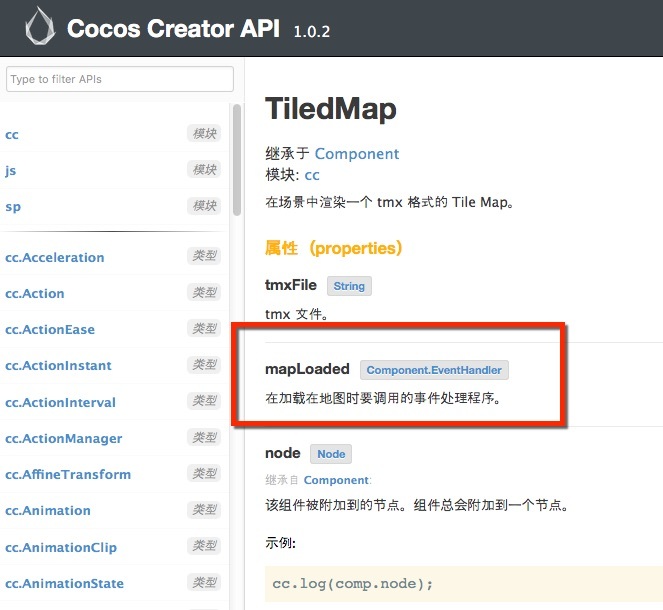Screen dimensions: 663x610
Task: Open cc.AnimationClip in the API list
Action: [61, 547]
